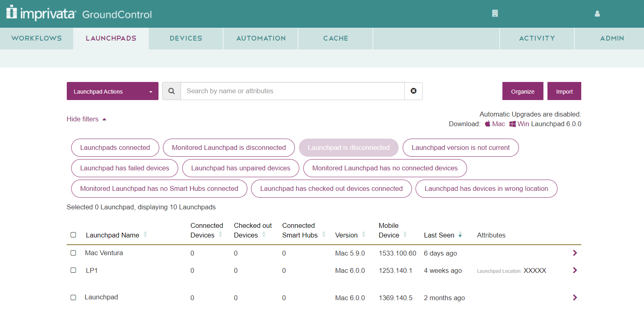Click the Import button

pyautogui.click(x=564, y=91)
